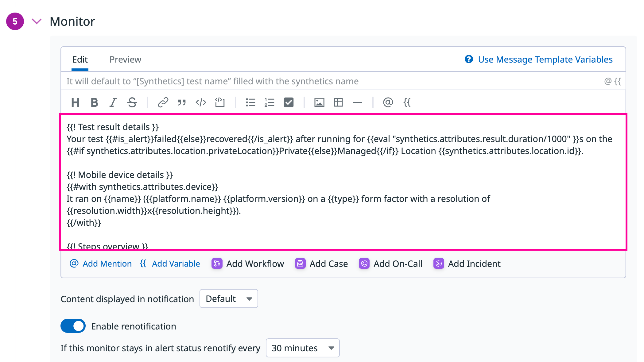Click Add Incident button
The width and height of the screenshot is (644, 362).
pyautogui.click(x=467, y=264)
